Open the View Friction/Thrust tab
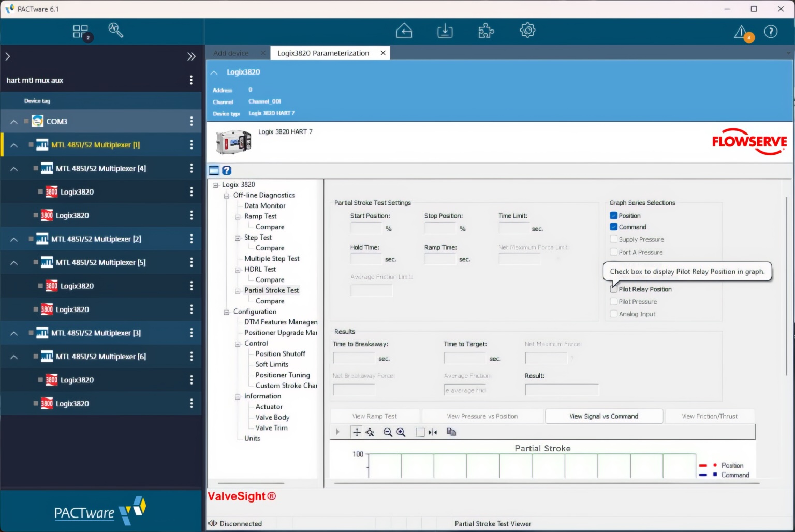The width and height of the screenshot is (795, 532). 710,416
